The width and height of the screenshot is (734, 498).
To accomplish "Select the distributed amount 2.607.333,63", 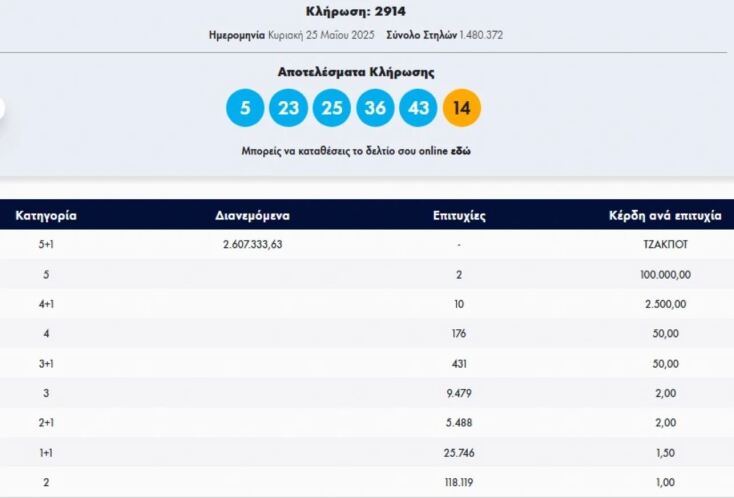I will coord(252,244).
